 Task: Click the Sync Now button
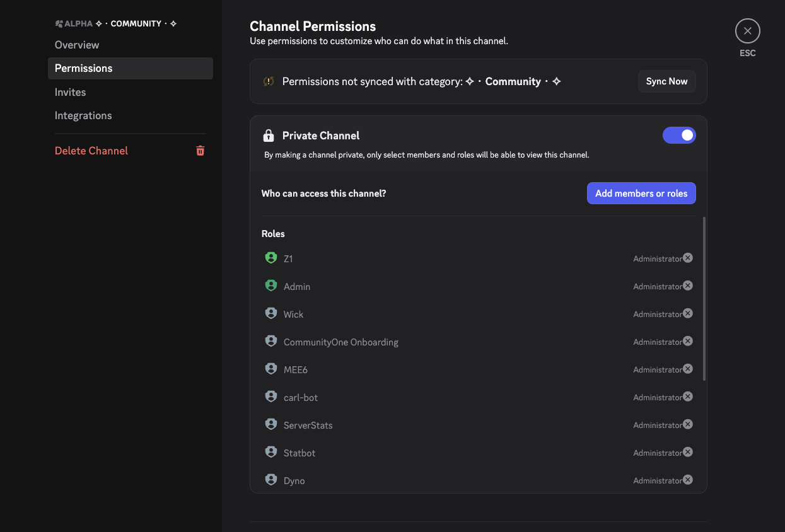666,81
